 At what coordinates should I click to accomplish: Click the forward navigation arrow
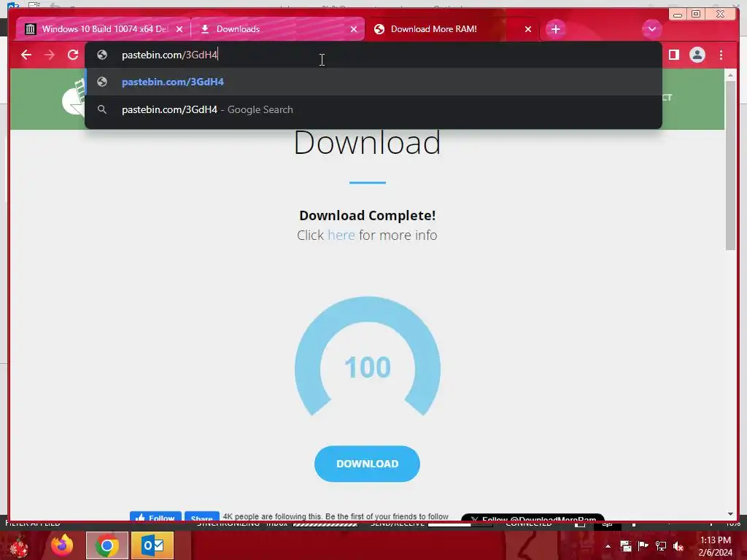pos(50,55)
